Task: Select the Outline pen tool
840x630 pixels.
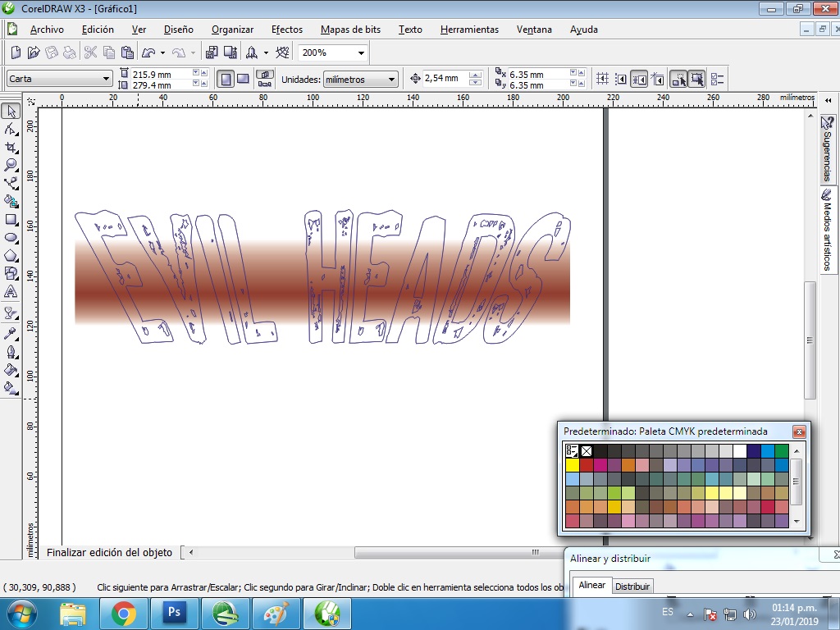Action: (x=11, y=352)
